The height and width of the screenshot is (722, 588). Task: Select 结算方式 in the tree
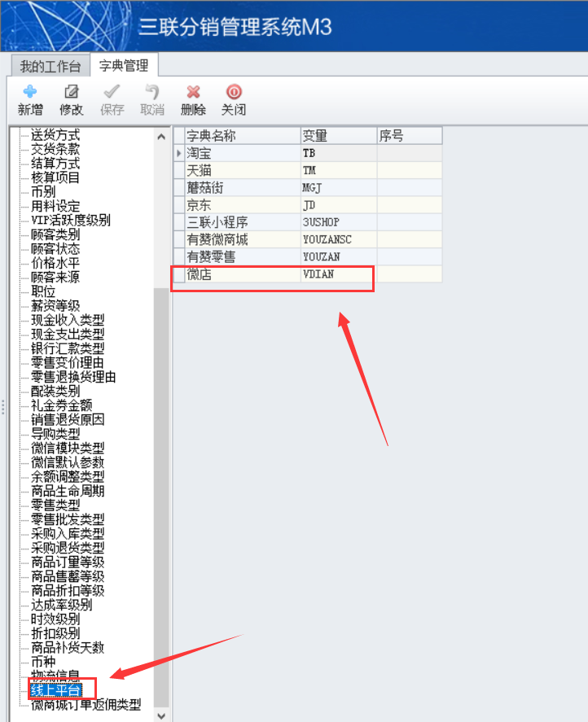pyautogui.click(x=55, y=164)
